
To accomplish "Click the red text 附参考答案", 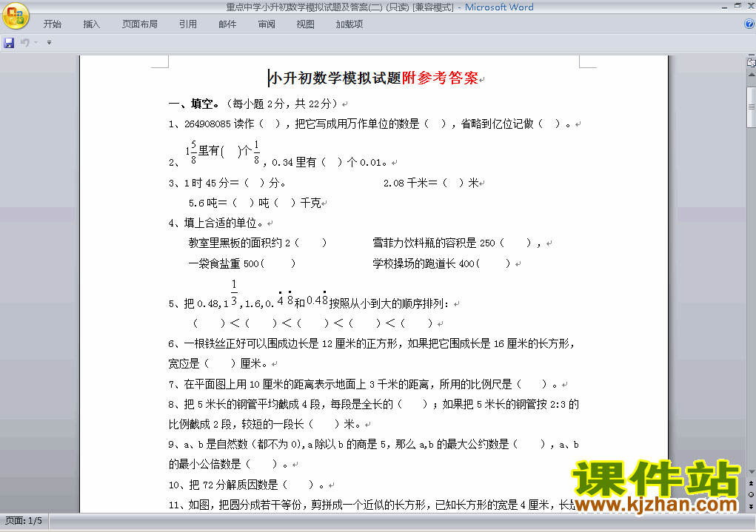I will 440,78.
